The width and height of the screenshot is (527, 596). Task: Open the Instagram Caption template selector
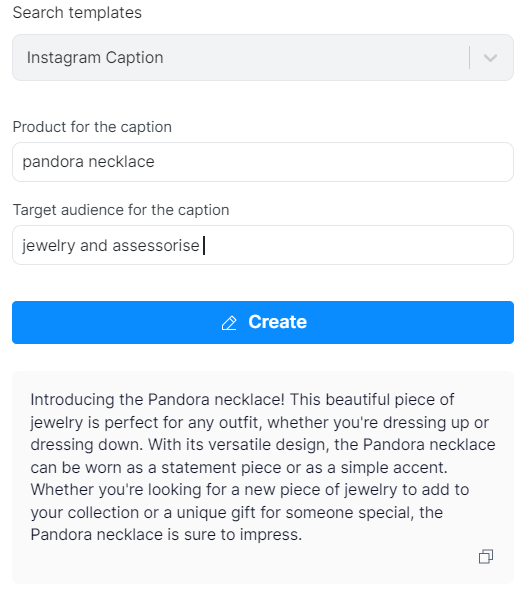[263, 57]
